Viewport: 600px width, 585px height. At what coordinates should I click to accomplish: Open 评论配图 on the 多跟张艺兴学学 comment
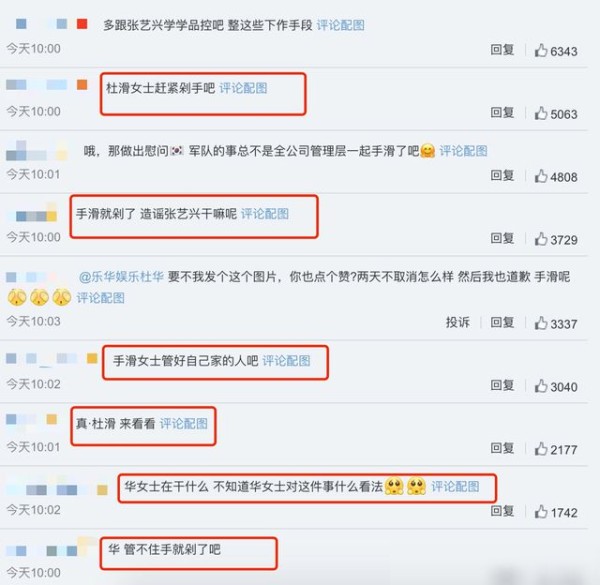click(x=341, y=25)
